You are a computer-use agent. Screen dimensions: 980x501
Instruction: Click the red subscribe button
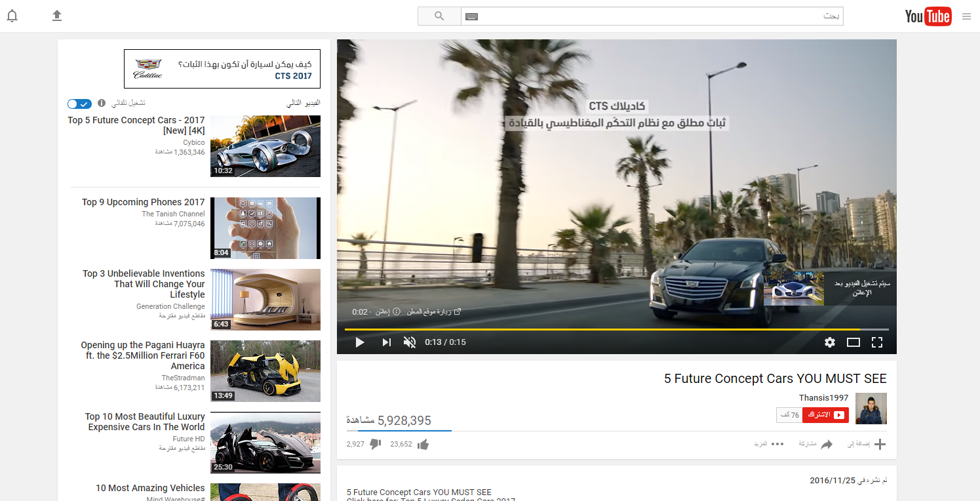pos(825,415)
